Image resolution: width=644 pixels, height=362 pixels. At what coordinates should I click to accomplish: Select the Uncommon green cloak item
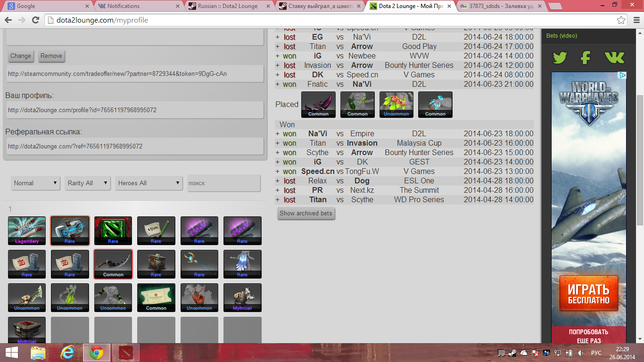click(x=70, y=298)
